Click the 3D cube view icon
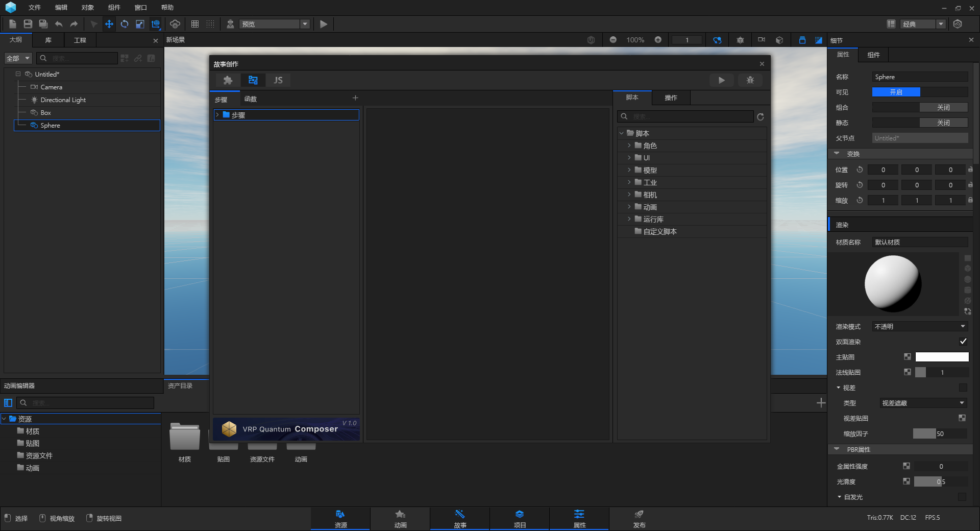 click(x=779, y=40)
